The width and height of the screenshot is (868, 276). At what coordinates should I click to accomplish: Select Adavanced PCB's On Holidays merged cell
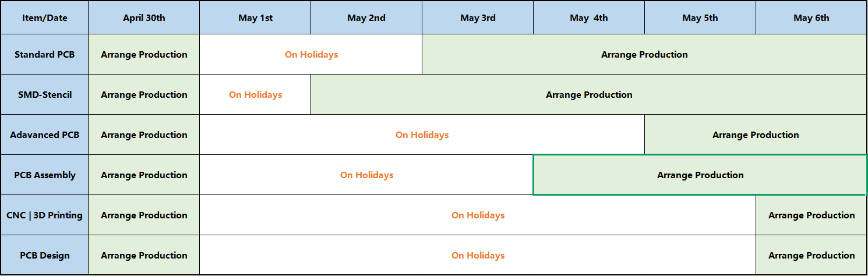pyautogui.click(x=422, y=135)
